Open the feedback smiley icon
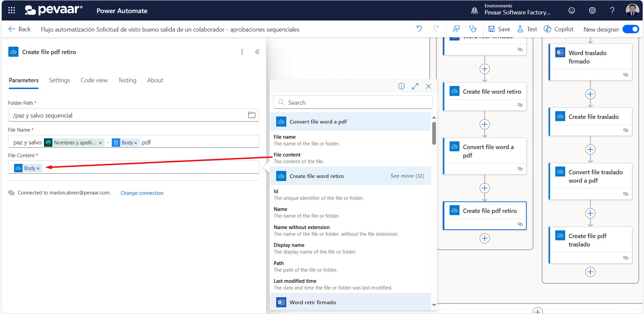Viewport: 644px width, 314px height. click(x=572, y=10)
